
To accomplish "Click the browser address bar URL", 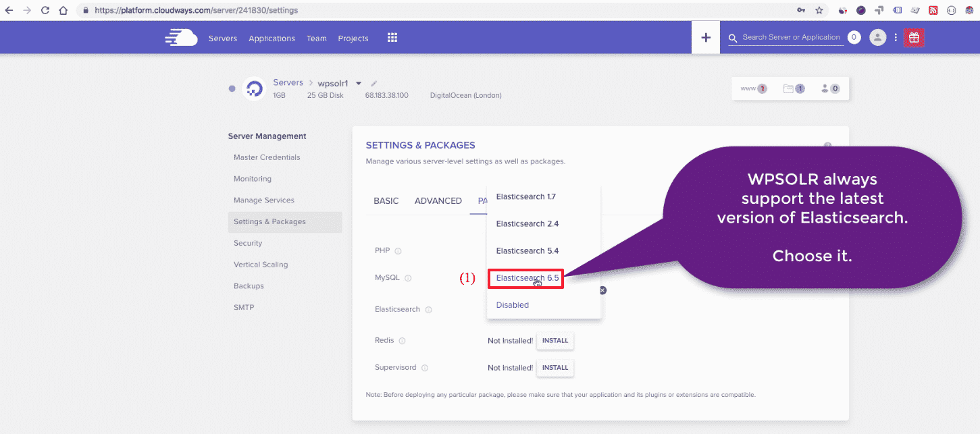I will pyautogui.click(x=196, y=11).
